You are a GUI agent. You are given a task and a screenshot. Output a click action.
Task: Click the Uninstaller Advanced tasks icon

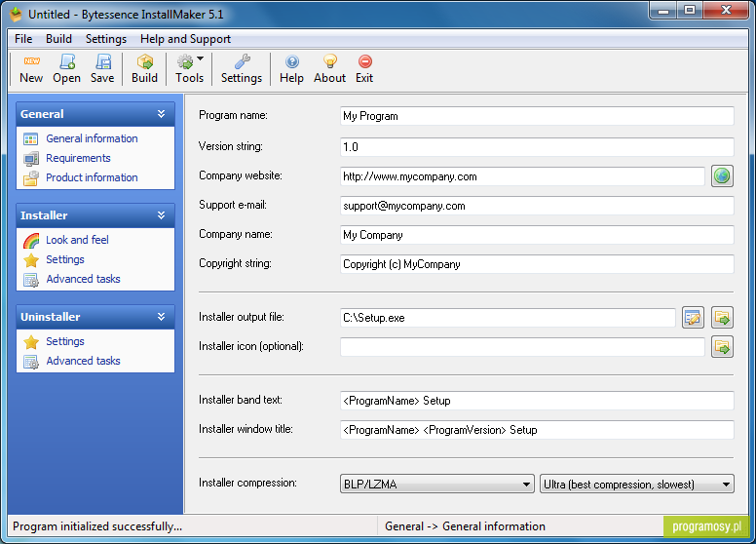tap(31, 362)
